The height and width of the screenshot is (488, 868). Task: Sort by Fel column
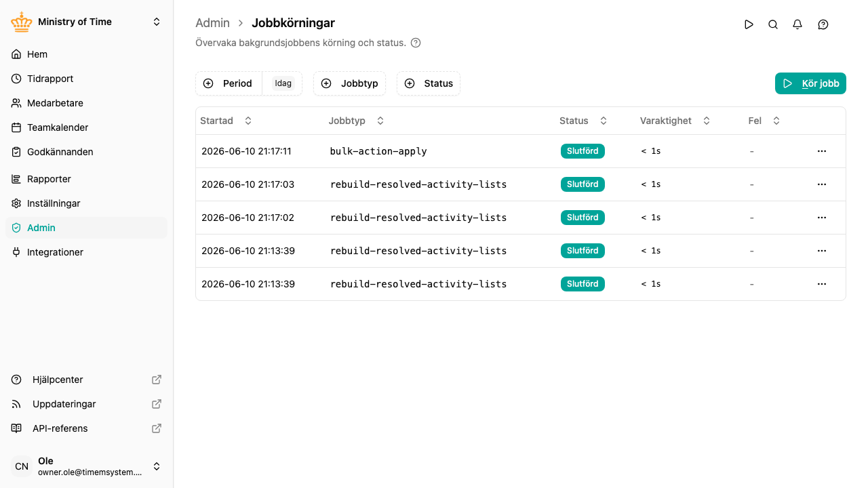coord(764,121)
